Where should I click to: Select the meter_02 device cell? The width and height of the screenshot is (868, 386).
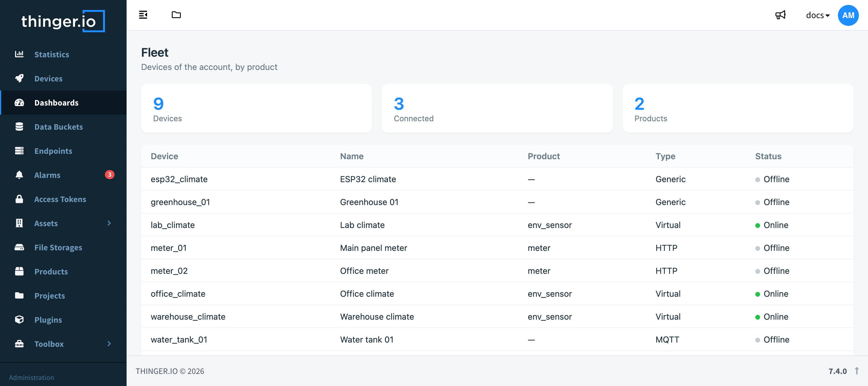[x=169, y=271]
